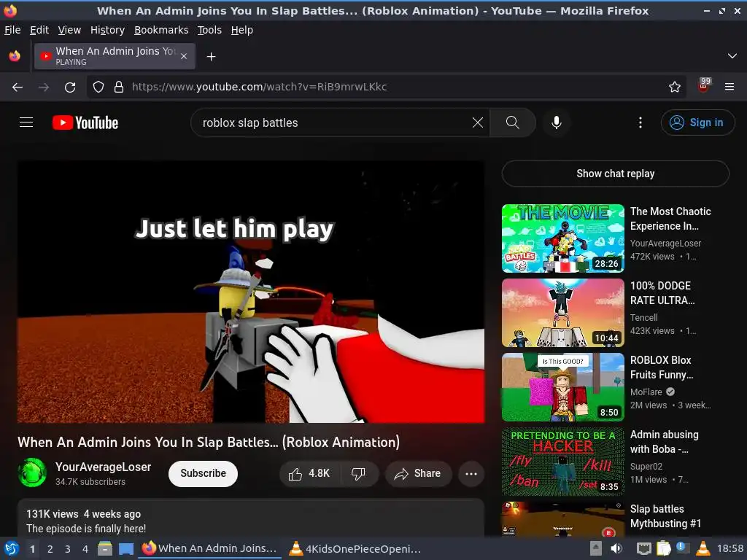Open the Bookmarks menu
This screenshot has height=560, width=747.
click(161, 30)
